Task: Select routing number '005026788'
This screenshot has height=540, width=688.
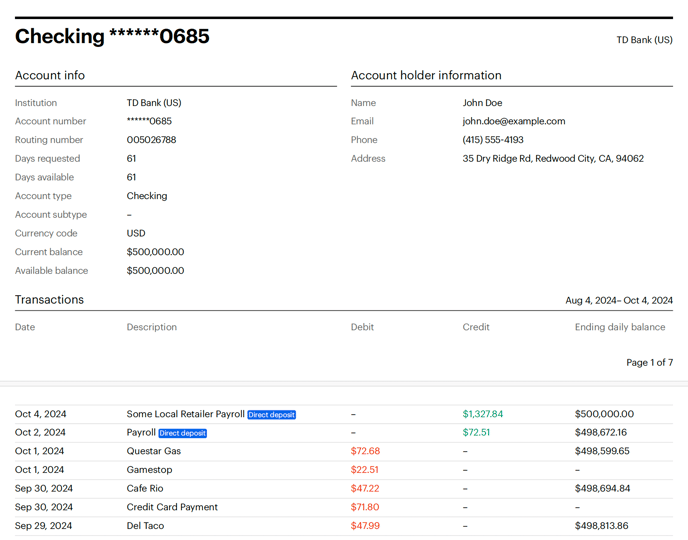Action: pyautogui.click(x=151, y=140)
